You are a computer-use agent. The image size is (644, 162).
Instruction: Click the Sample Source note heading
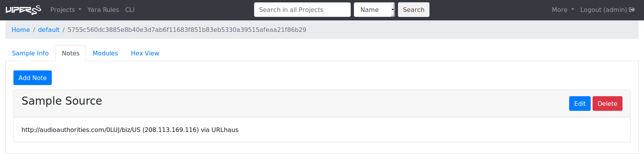[x=62, y=101]
